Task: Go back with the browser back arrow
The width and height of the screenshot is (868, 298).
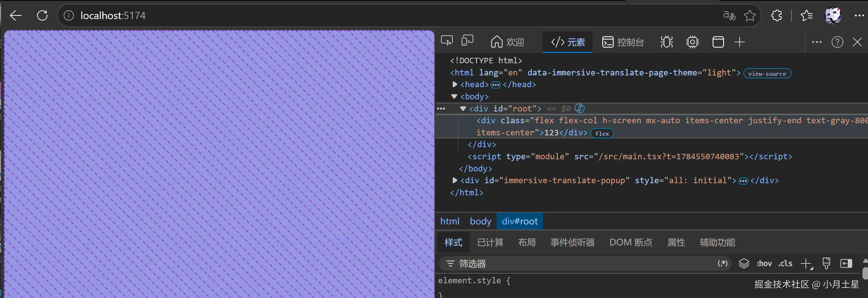Action: click(16, 15)
